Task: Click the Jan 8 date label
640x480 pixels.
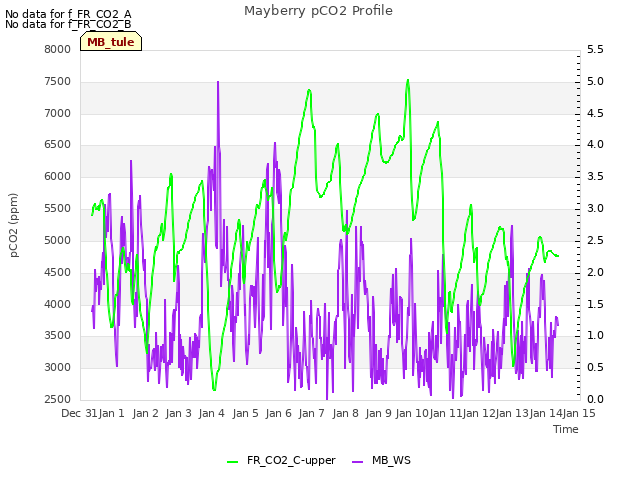Action: pos(345,413)
